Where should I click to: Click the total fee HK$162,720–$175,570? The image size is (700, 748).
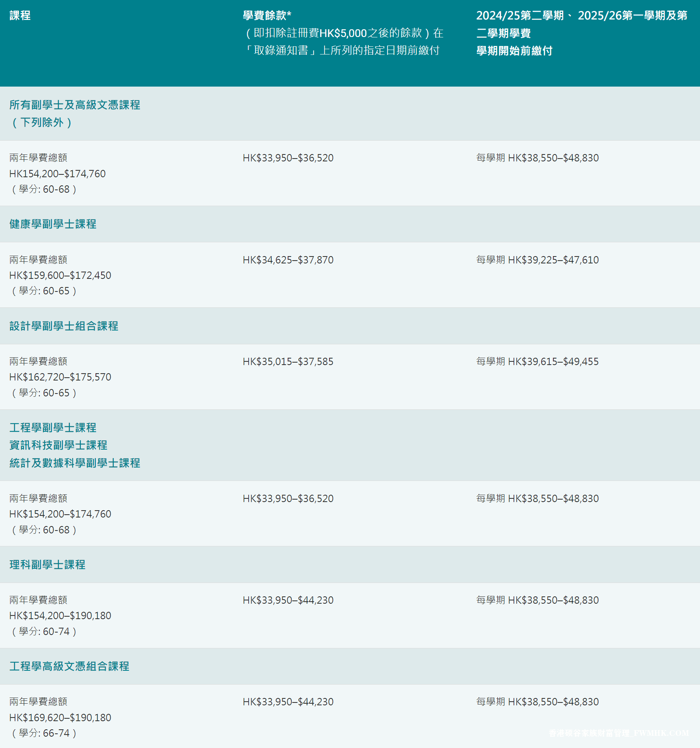pyautogui.click(x=60, y=377)
